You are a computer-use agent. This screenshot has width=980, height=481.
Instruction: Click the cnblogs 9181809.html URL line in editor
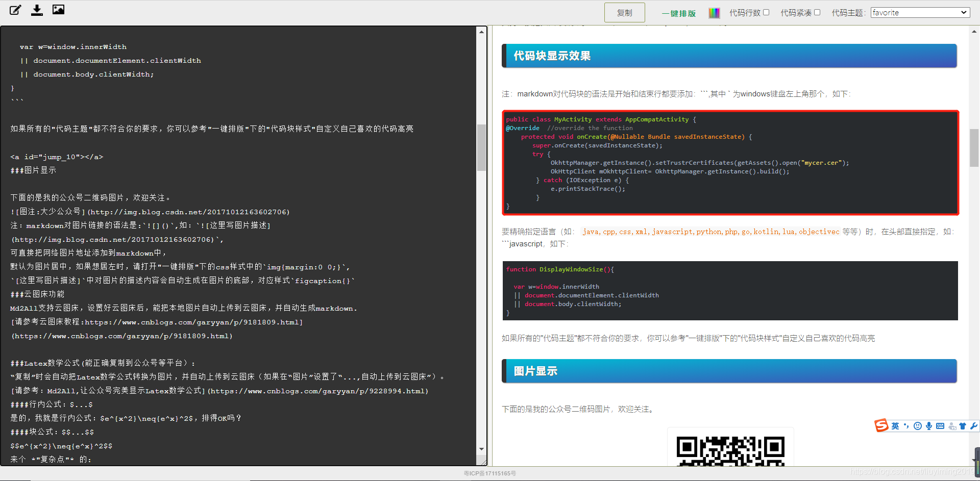pyautogui.click(x=122, y=336)
